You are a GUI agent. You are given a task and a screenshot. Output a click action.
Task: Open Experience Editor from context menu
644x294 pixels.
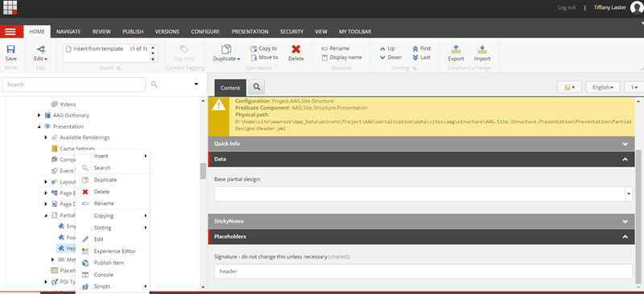113,251
